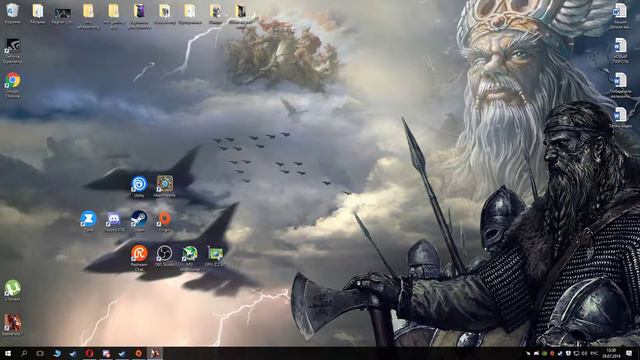Image resolution: width=640 pixels, height=360 pixels.
Task: Click the Origin icon in the taskbar
Action: click(139, 353)
